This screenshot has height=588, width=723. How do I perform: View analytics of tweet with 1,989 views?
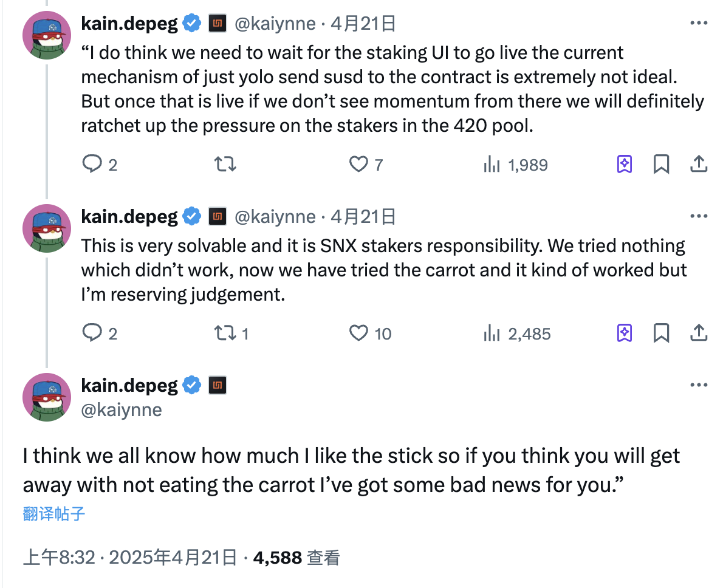point(492,164)
